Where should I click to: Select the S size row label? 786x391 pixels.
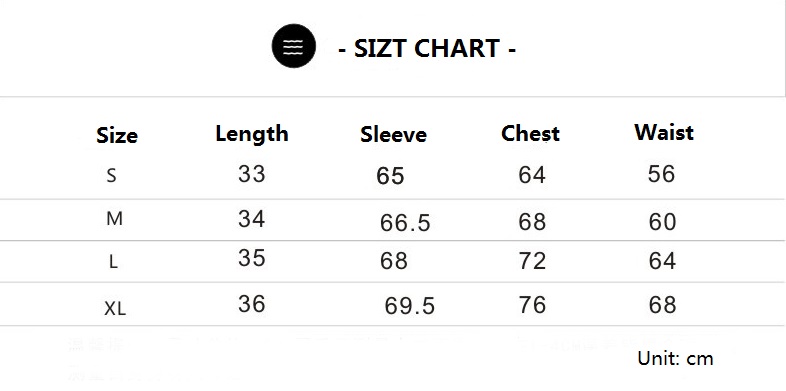111,175
